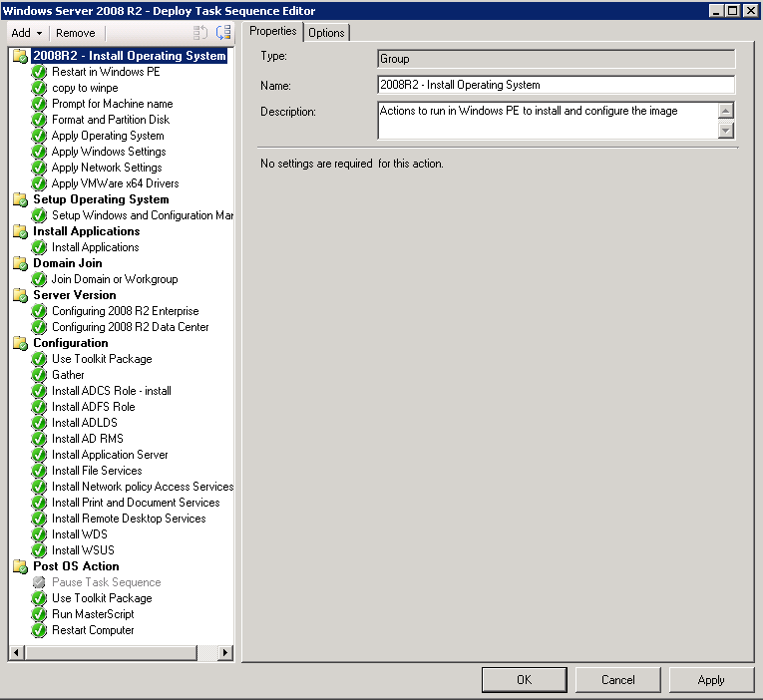Click the Post OS Action folder icon
Image resolution: width=763 pixels, height=700 pixels.
pyautogui.click(x=20, y=566)
